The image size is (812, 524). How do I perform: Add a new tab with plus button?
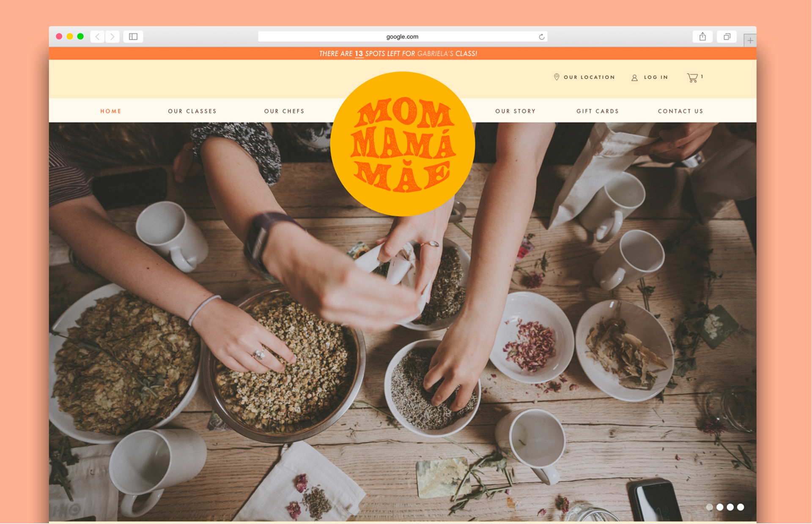point(750,41)
